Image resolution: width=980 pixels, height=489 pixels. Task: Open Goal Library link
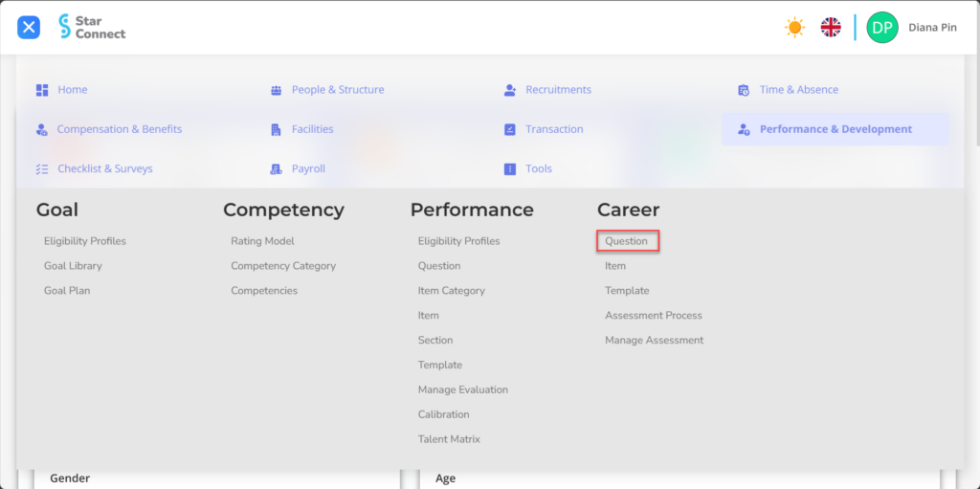[x=73, y=266]
